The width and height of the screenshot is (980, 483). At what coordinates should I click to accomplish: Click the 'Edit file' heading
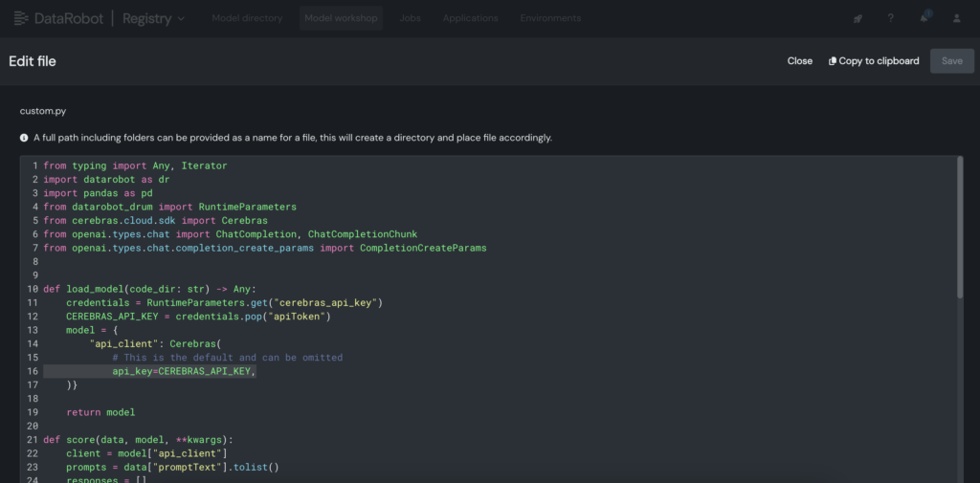pos(33,61)
